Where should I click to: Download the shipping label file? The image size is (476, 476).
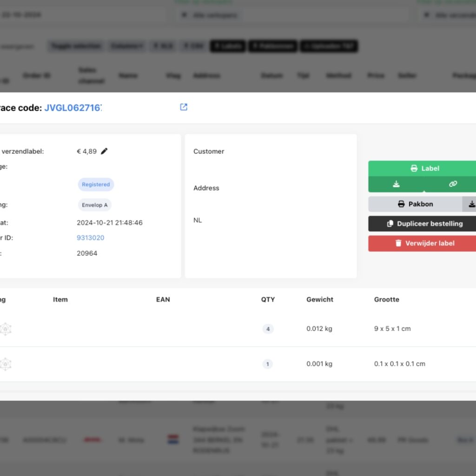(x=396, y=184)
